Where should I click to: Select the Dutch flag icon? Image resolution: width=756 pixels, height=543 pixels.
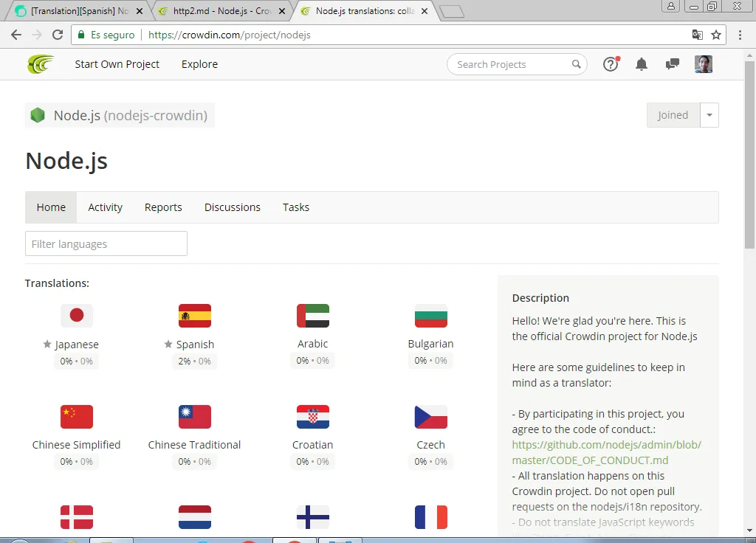195,517
